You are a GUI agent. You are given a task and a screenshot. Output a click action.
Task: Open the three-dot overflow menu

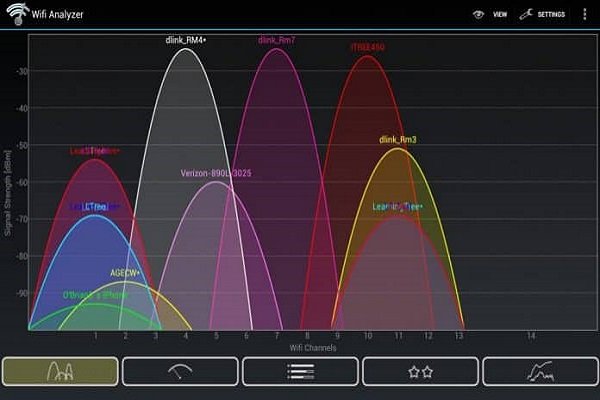(x=584, y=15)
